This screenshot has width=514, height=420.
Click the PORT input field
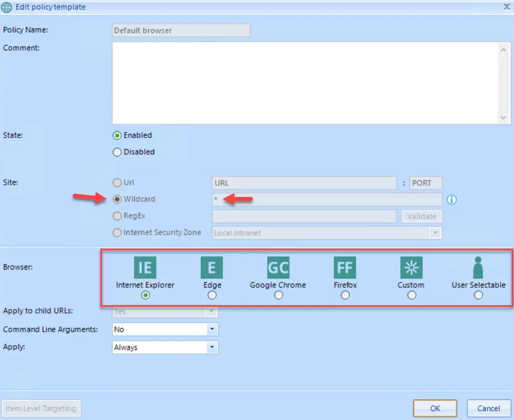point(426,183)
